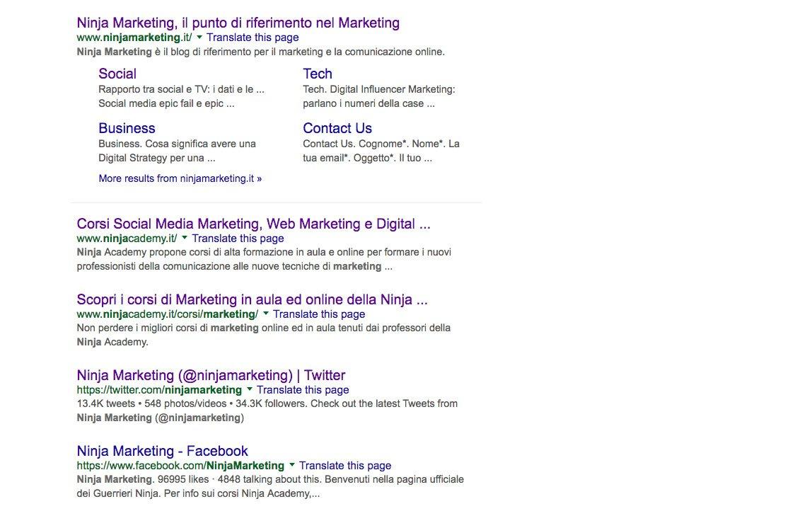Click More results from ninjamarketing.it

tap(180, 178)
